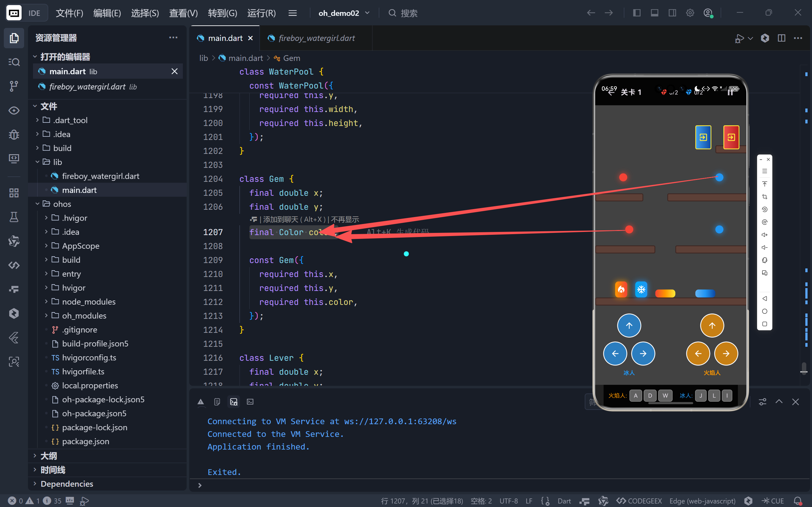Click the red exit door in game

pyautogui.click(x=731, y=137)
